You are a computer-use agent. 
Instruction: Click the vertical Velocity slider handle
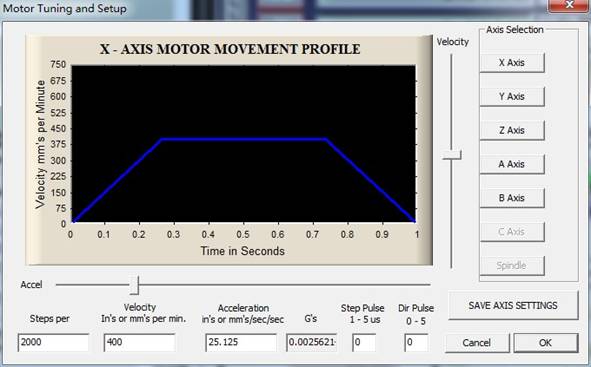(452, 155)
